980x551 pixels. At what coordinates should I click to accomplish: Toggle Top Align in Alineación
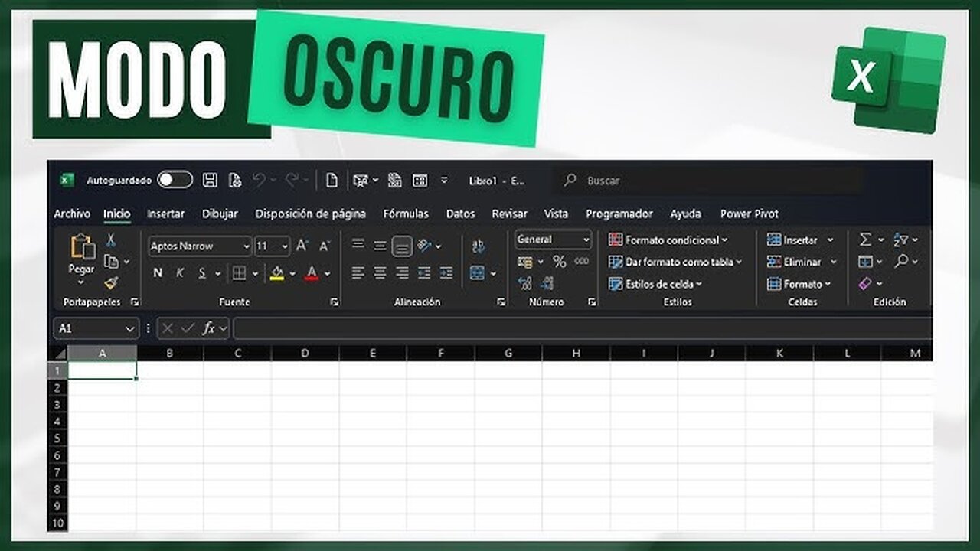coord(358,246)
